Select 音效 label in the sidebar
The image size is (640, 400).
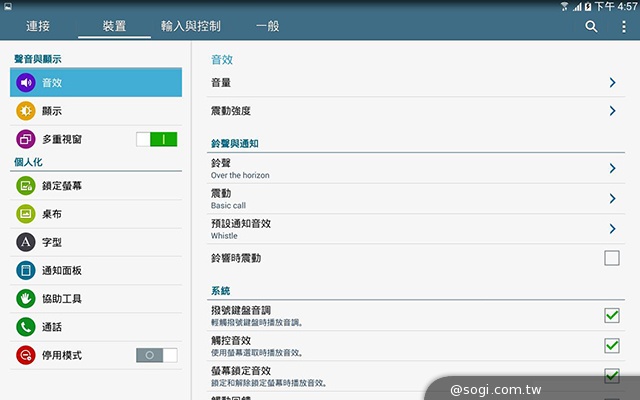52,83
